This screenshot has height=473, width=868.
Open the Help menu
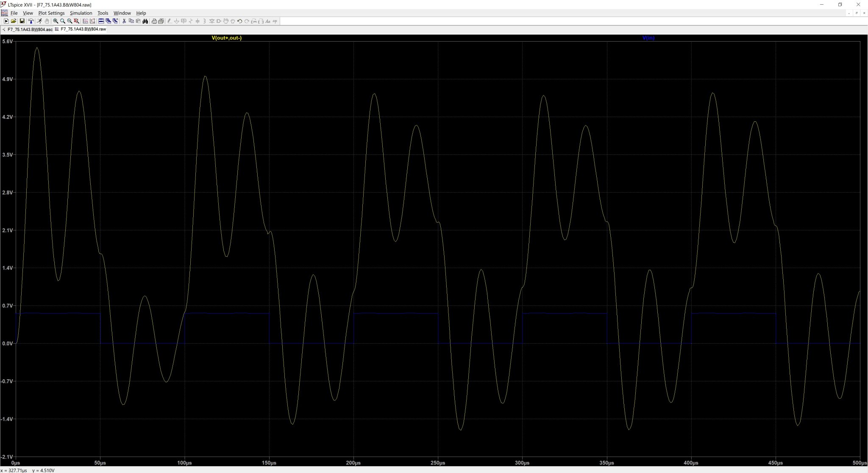click(141, 13)
